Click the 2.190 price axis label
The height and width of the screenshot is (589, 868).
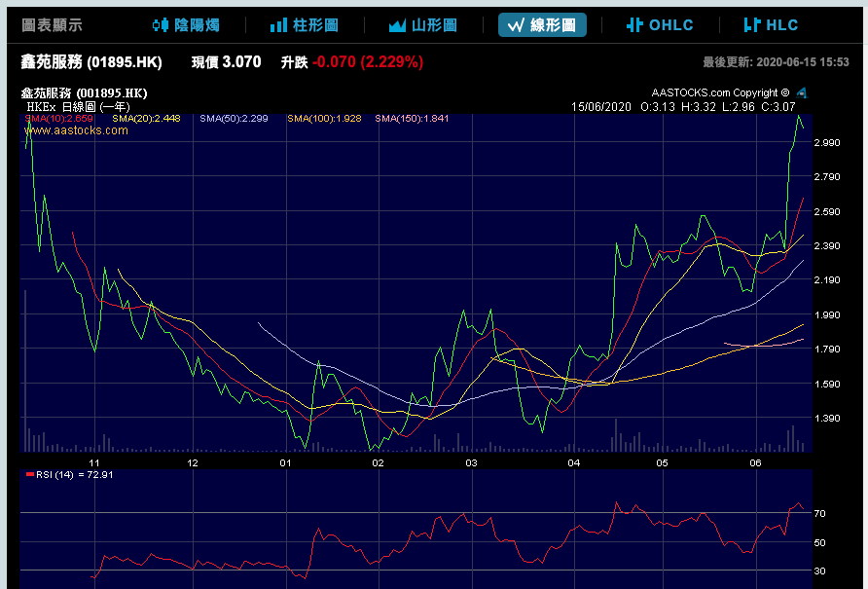coord(827,280)
